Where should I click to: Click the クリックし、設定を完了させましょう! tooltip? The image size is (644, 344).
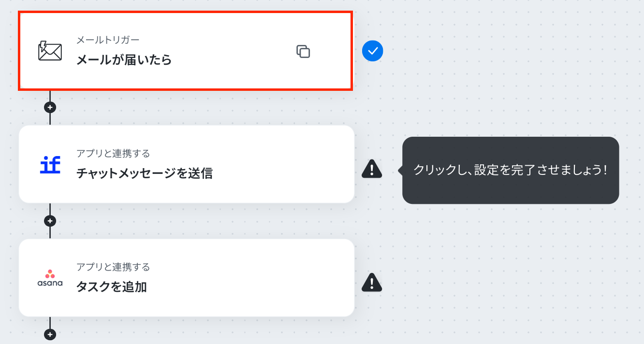click(510, 170)
